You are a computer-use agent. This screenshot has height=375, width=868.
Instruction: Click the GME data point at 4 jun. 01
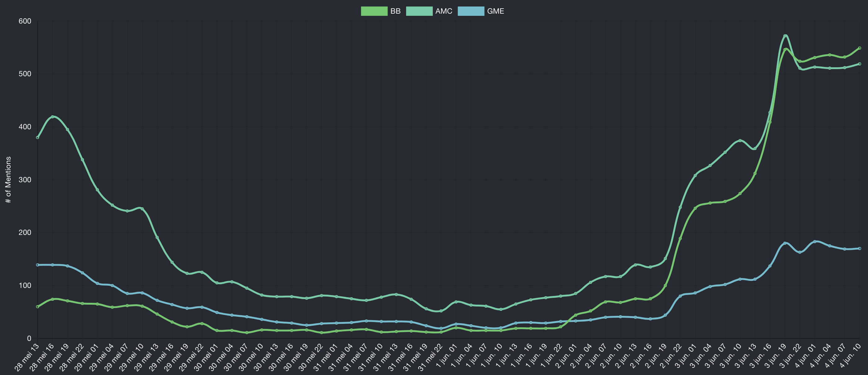(815, 241)
